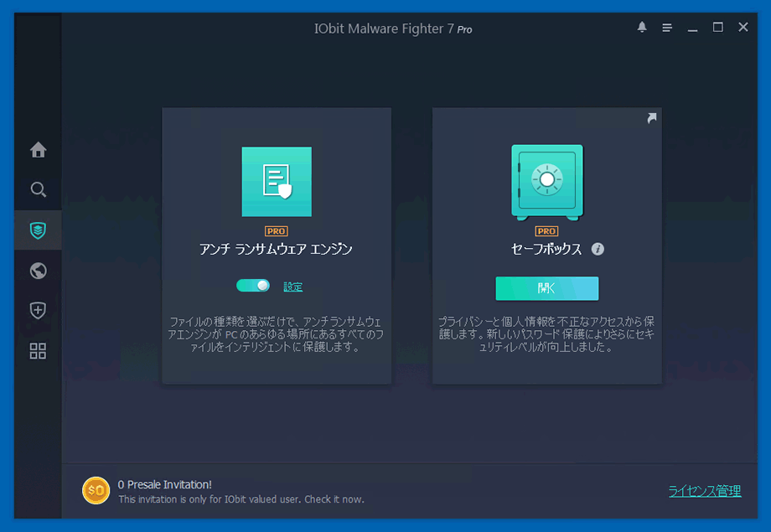Toggle the Anti-Ransomware Engine switch
The width and height of the screenshot is (771, 532).
pos(253,286)
